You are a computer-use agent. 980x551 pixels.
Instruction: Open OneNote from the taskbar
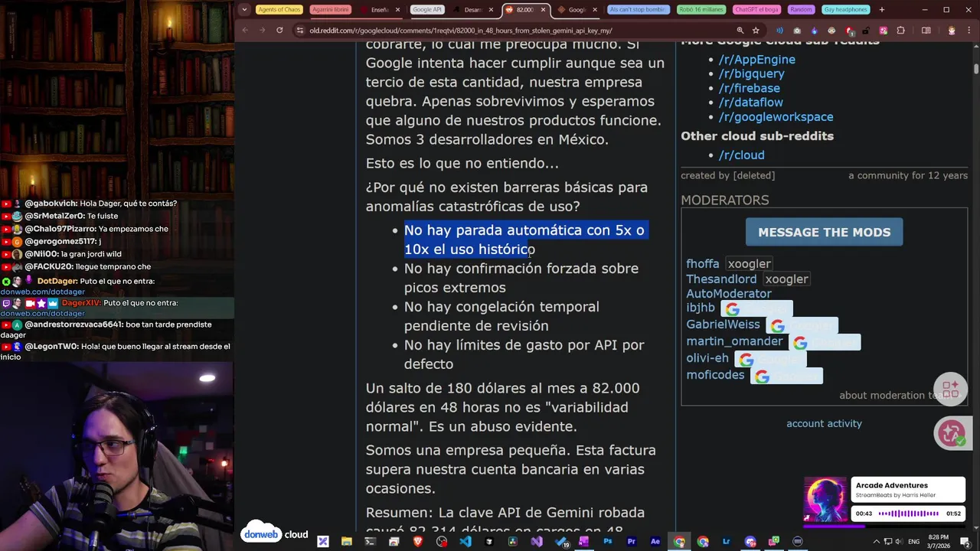pos(584,542)
